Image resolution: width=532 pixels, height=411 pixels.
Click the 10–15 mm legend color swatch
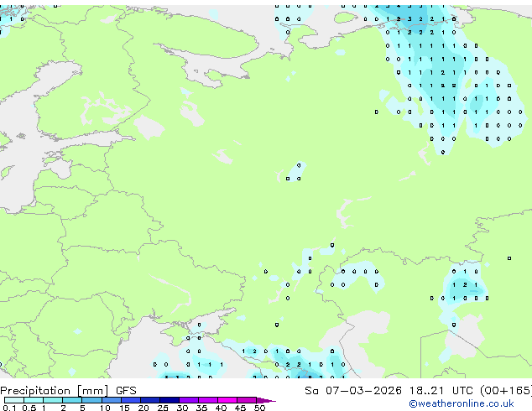point(111,400)
